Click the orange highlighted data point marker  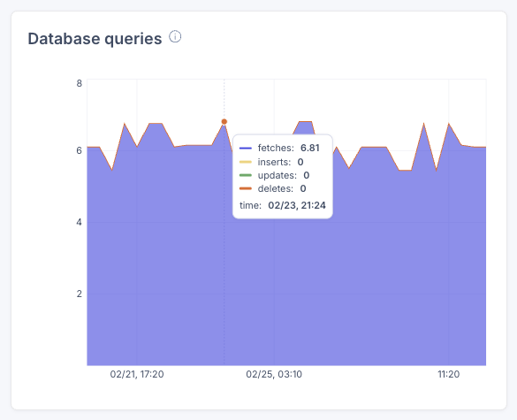[224, 122]
